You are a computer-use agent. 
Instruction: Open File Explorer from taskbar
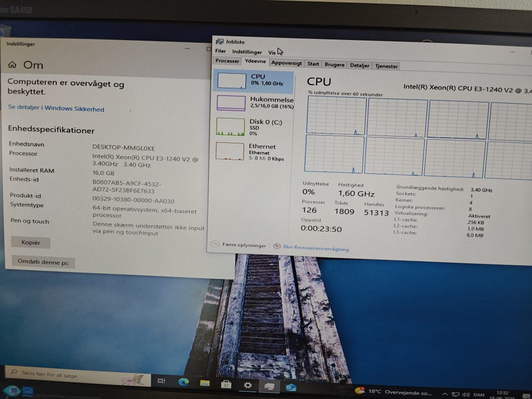[204, 383]
